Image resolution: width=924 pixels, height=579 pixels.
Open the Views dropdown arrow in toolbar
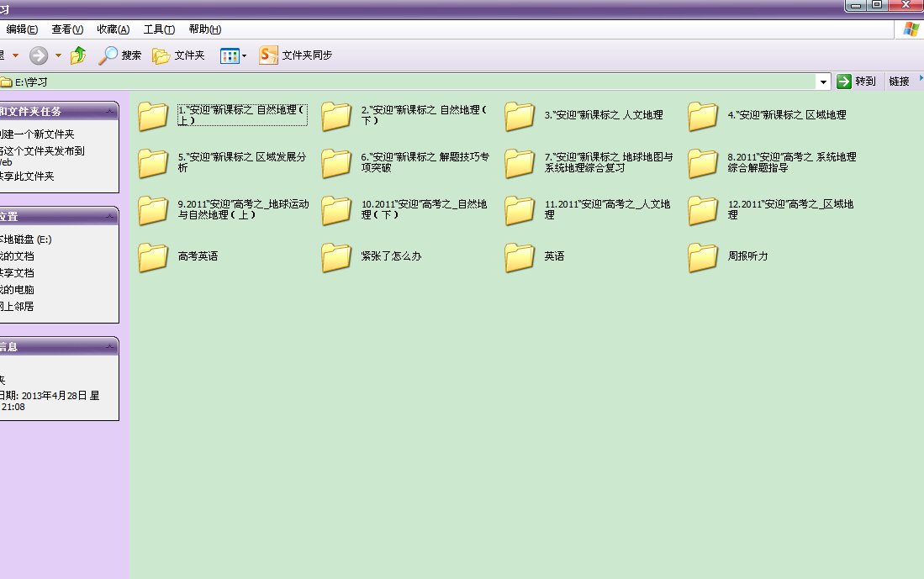245,56
